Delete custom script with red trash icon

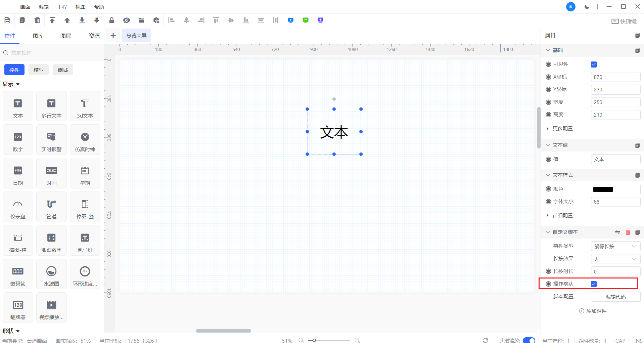point(628,232)
